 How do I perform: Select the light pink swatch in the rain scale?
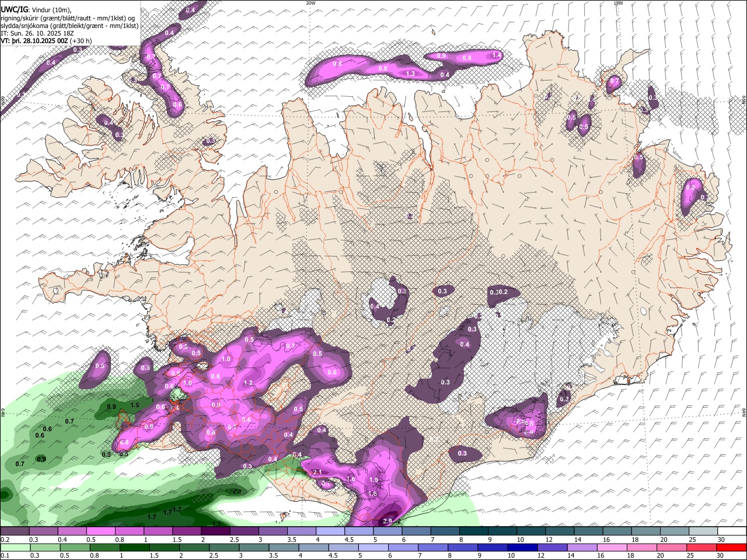pos(612,548)
